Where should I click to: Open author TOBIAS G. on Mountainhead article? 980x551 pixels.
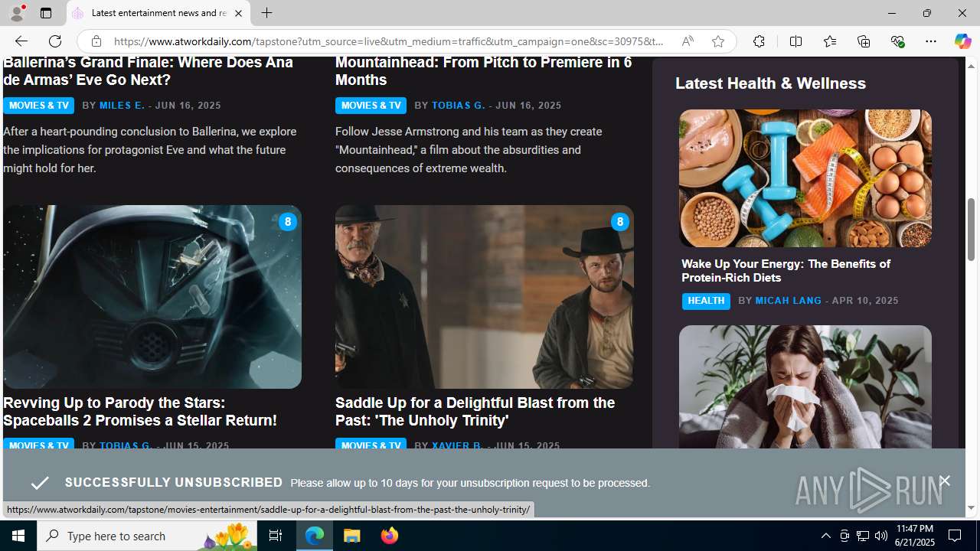pos(458,106)
